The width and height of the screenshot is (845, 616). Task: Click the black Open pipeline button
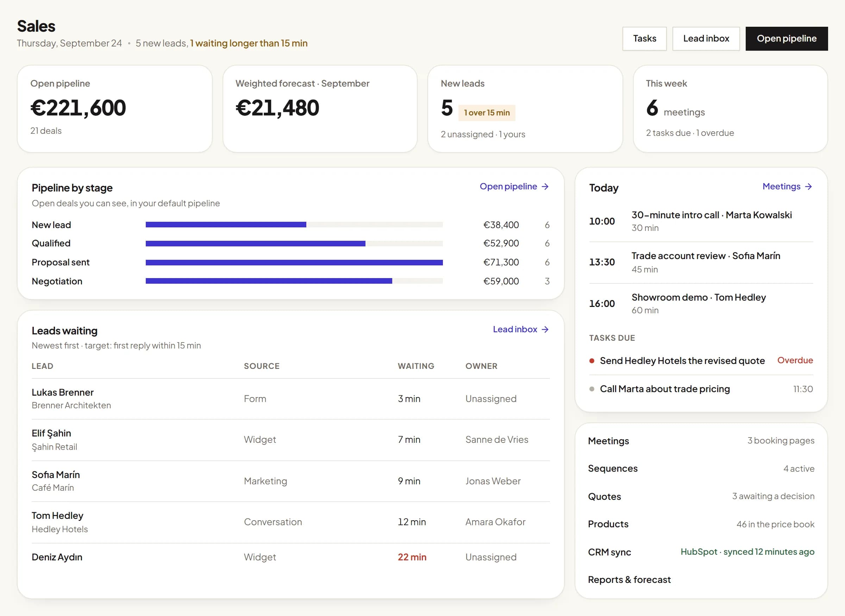click(787, 38)
